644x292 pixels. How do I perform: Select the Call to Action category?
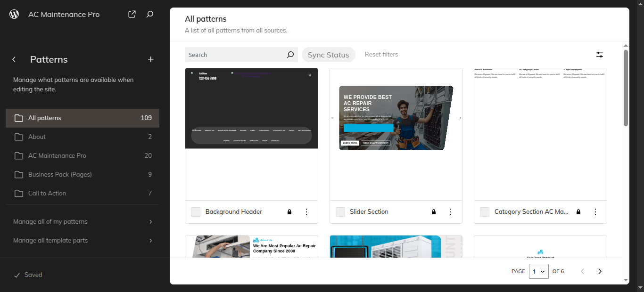click(83, 194)
